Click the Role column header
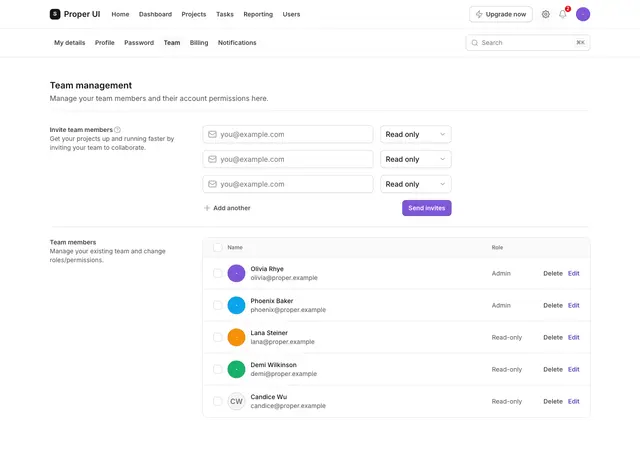 click(x=497, y=247)
